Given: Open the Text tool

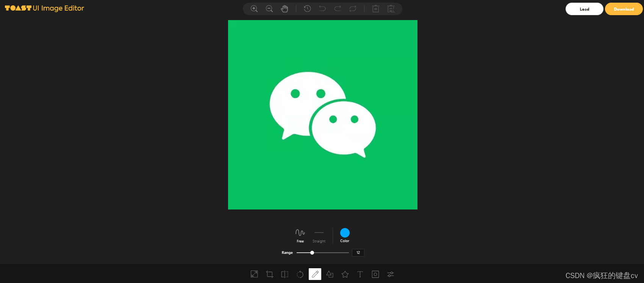Looking at the screenshot, I should 360,274.
